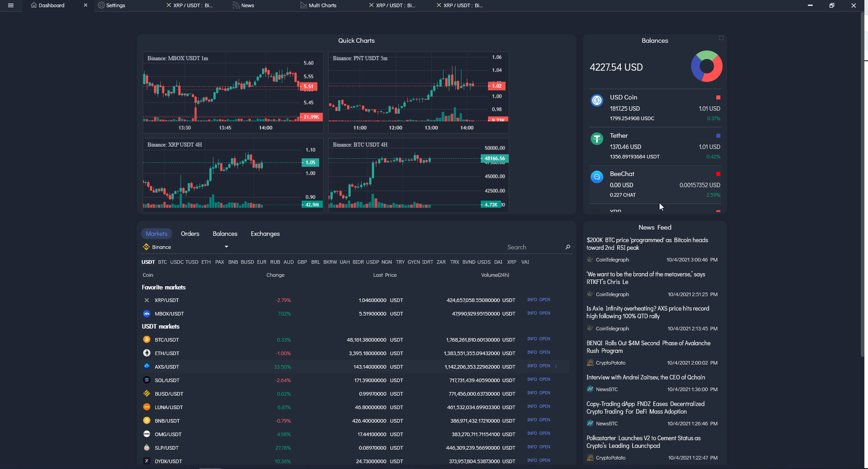Select the USD Coin icon
Image resolution: width=868 pixels, height=469 pixels.
pyautogui.click(x=597, y=100)
